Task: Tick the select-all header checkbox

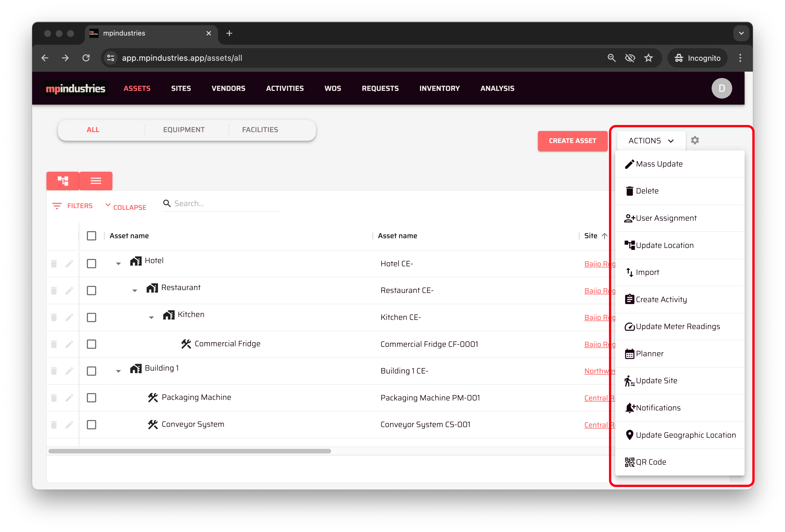Action: tap(91, 236)
